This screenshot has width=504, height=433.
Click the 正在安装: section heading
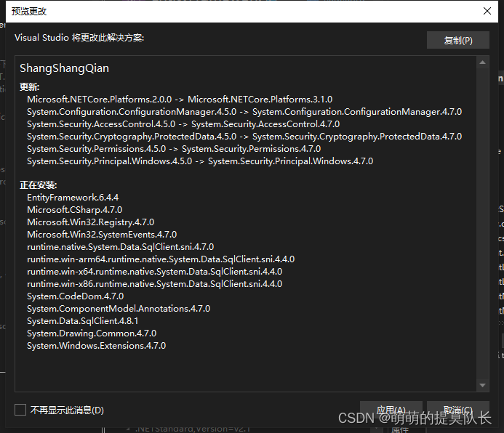click(x=39, y=185)
